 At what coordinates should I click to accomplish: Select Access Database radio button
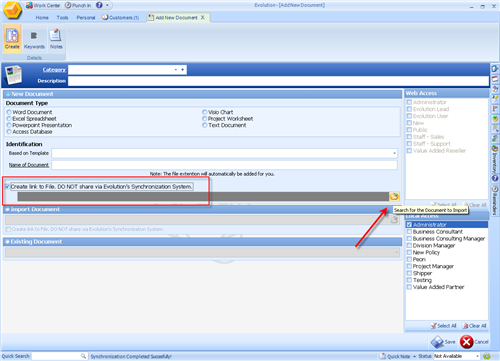pos(9,132)
